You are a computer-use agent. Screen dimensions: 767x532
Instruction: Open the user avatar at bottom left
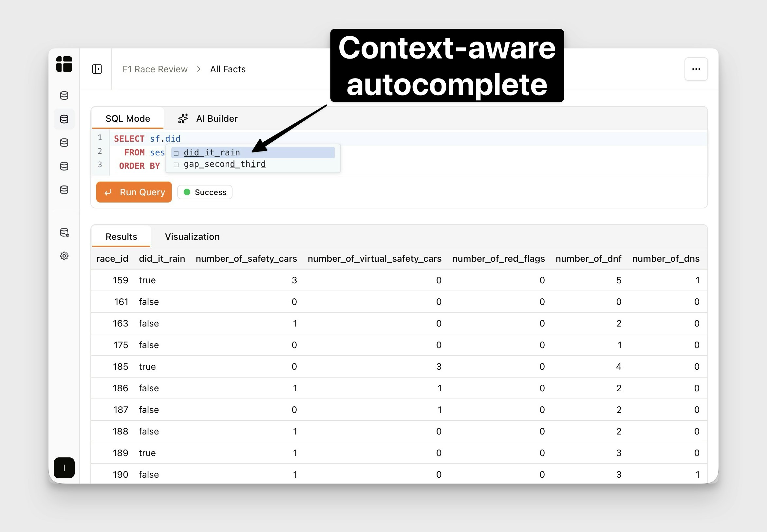64,468
